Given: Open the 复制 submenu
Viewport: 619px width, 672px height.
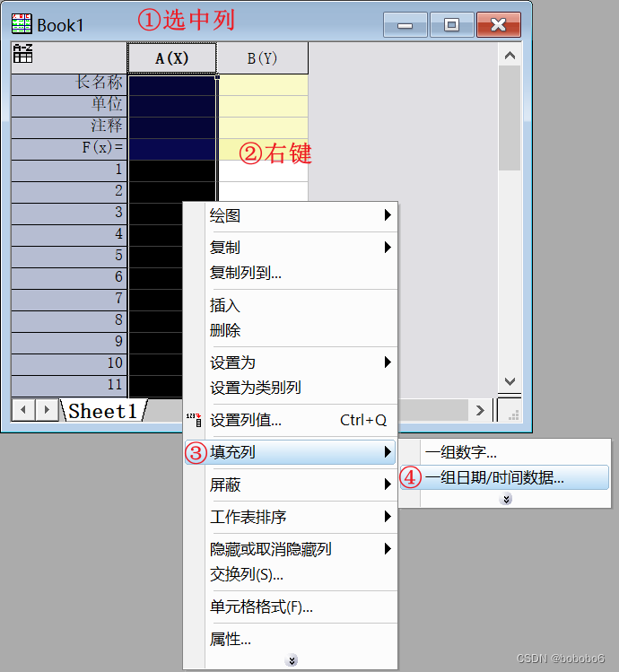Looking at the screenshot, I should (291, 248).
